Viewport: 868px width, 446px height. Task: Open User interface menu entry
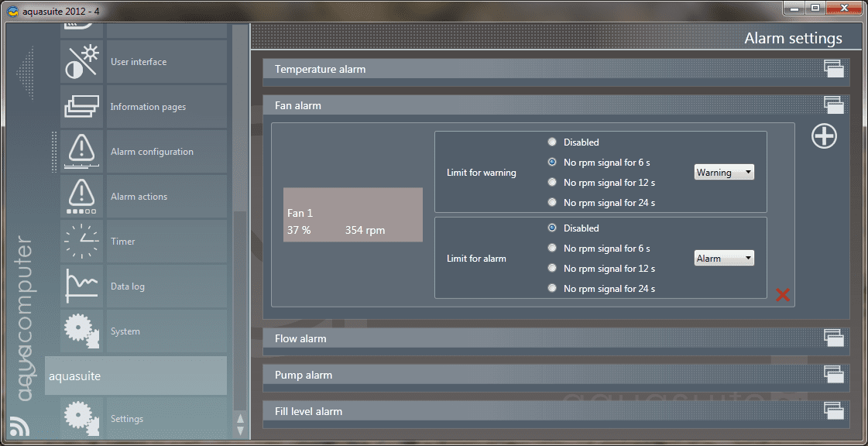tap(166, 61)
